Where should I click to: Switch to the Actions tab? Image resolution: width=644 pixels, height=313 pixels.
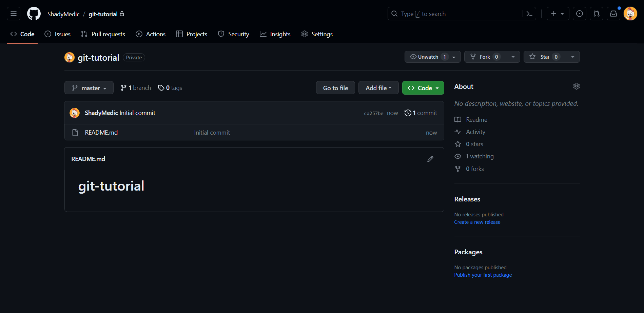coord(151,34)
